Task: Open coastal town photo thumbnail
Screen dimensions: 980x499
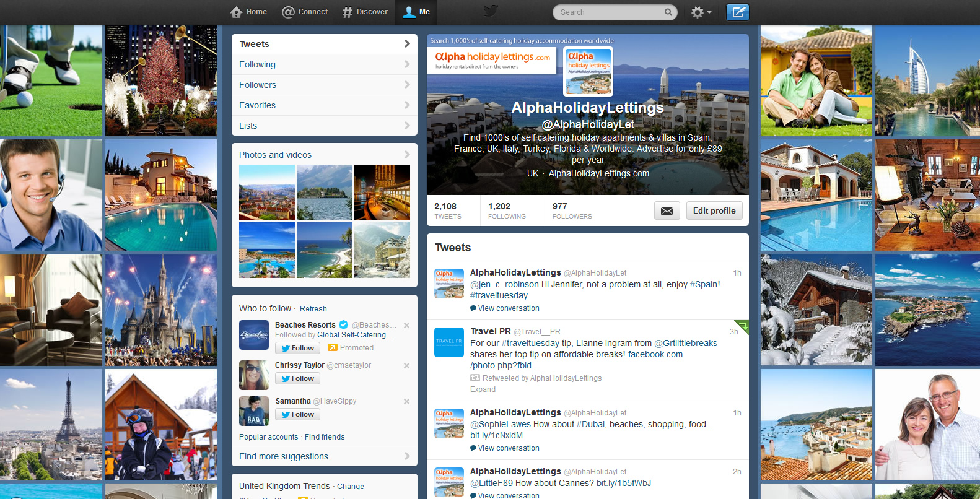Action: 267,193
